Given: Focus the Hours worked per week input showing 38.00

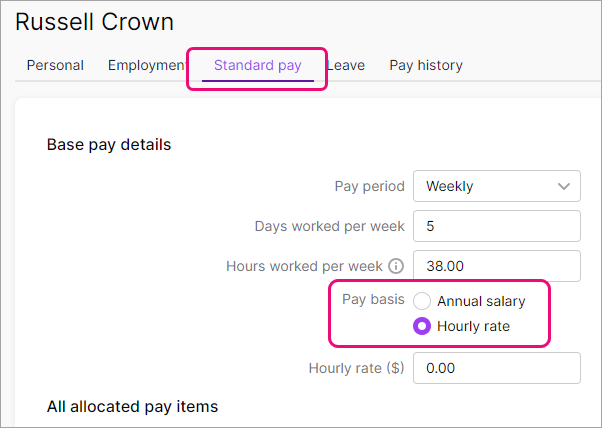Looking at the screenshot, I should coord(496,267).
